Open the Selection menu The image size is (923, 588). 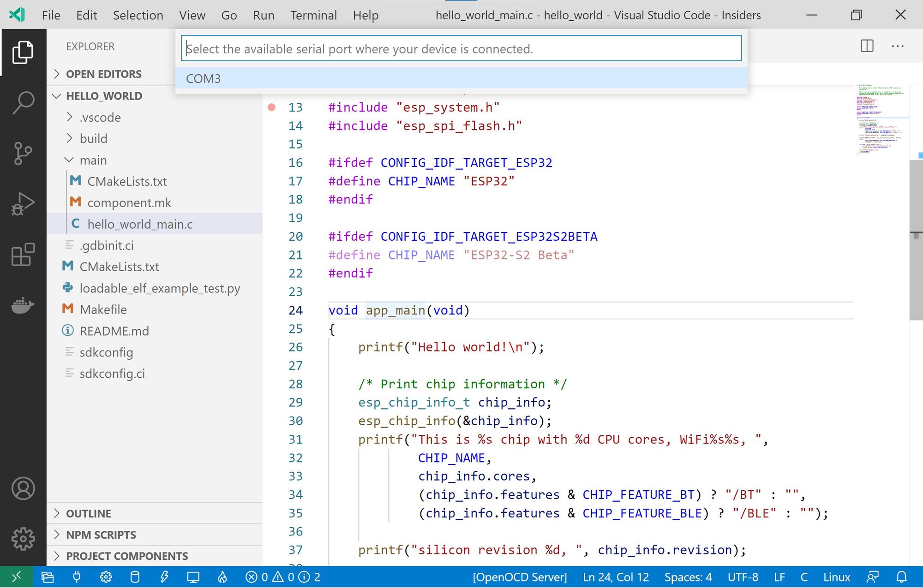(x=138, y=15)
